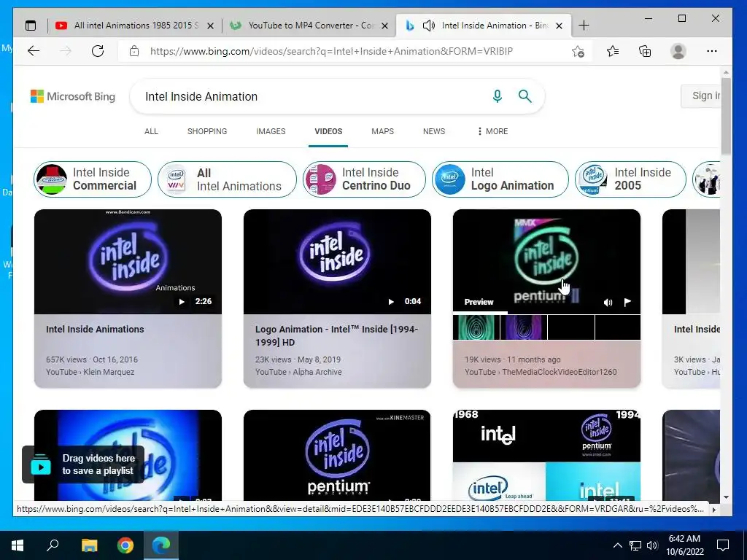Switch to the ALL search tab

tap(151, 131)
